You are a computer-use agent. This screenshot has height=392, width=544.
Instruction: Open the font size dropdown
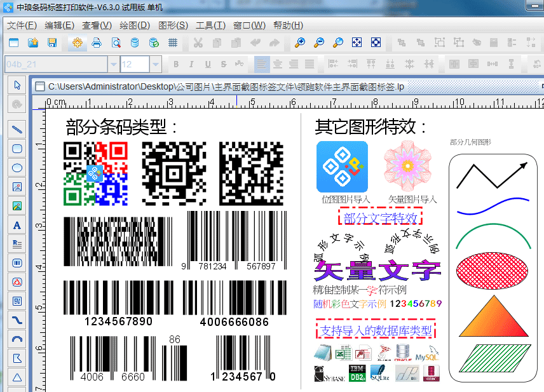click(x=155, y=64)
